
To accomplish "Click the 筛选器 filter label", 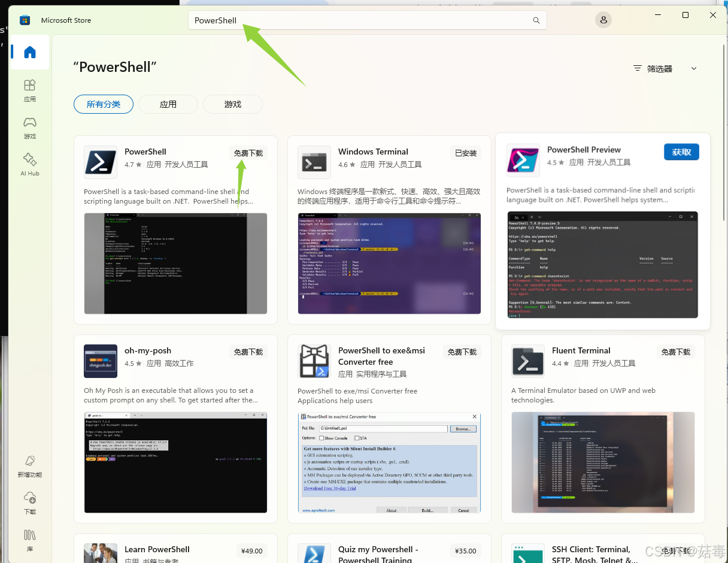I will (x=660, y=69).
